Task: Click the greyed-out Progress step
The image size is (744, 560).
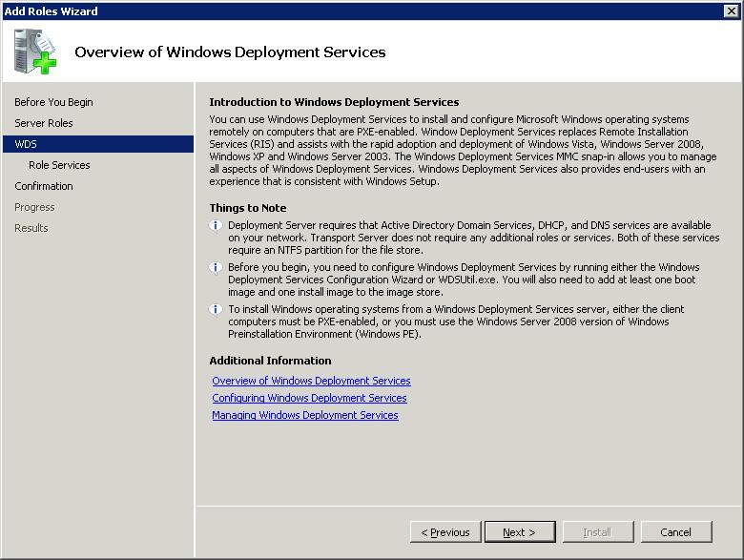Action: (x=34, y=207)
